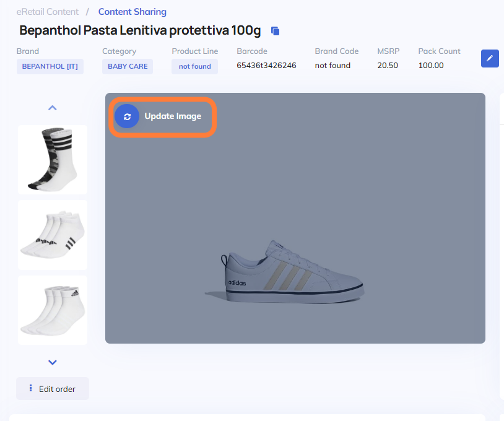Screen dimensions: 504x421
Task: Click the Product Line 'not found' tag
Action: (194, 66)
